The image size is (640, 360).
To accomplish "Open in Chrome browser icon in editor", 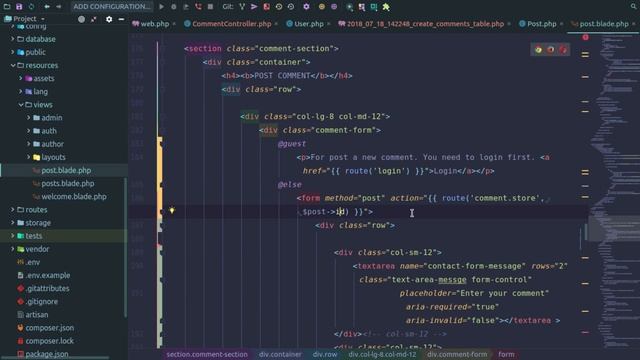I will point(538,50).
